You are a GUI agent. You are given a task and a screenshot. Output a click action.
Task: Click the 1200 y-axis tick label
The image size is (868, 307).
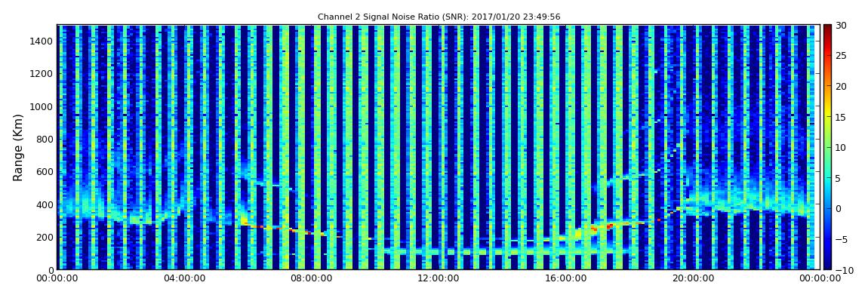[x=42, y=74]
